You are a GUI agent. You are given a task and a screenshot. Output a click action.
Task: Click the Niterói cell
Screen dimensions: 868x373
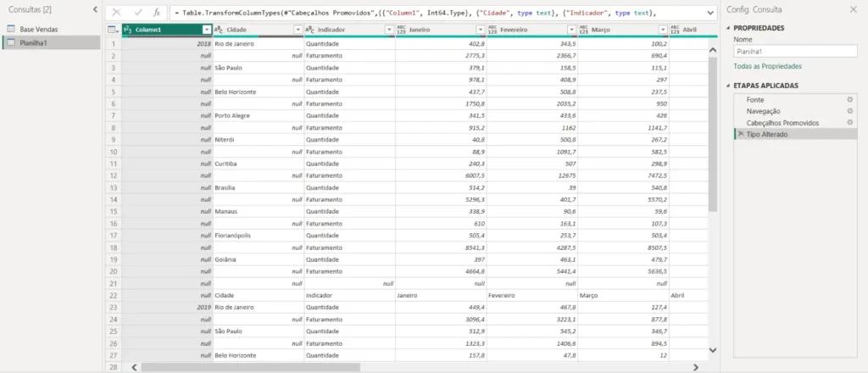point(259,140)
